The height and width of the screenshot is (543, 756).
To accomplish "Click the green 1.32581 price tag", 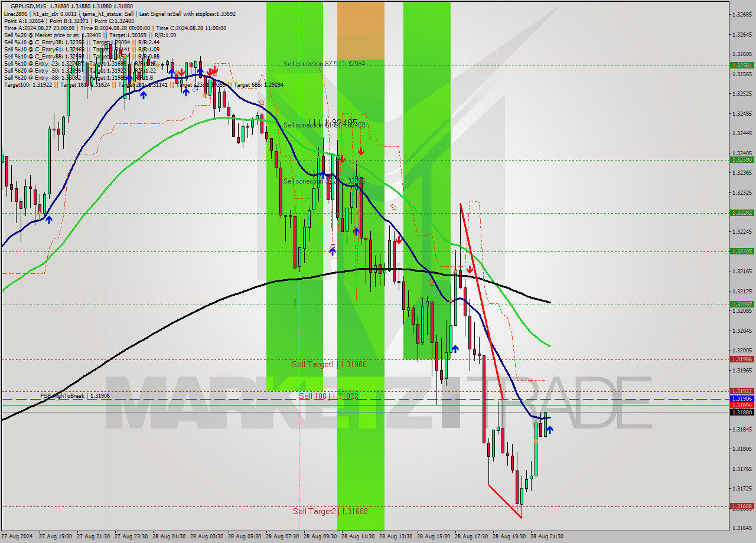I will (x=742, y=65).
